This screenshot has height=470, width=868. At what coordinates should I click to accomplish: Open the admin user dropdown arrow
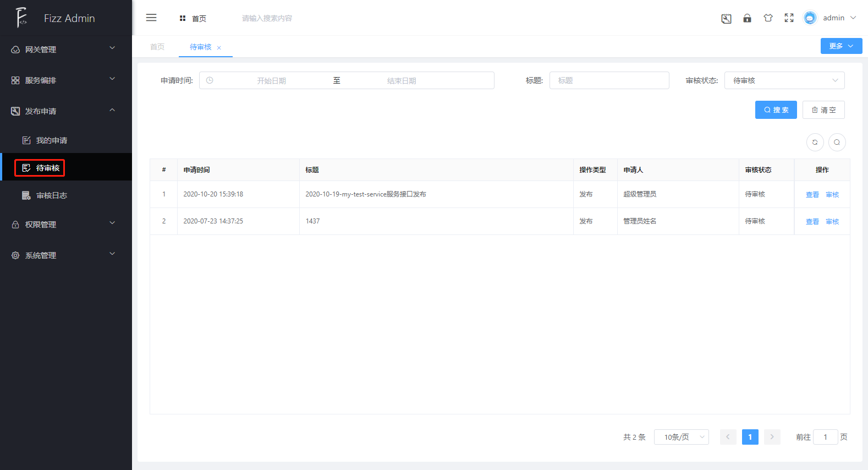tap(853, 18)
